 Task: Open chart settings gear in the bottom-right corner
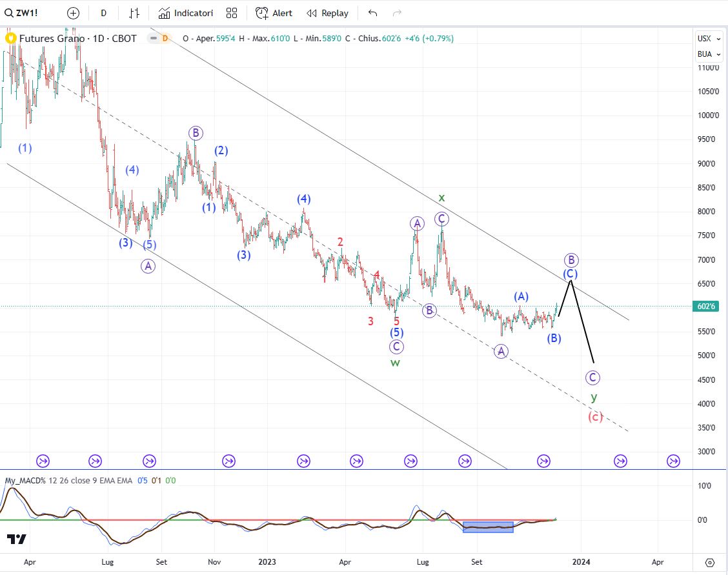click(710, 562)
